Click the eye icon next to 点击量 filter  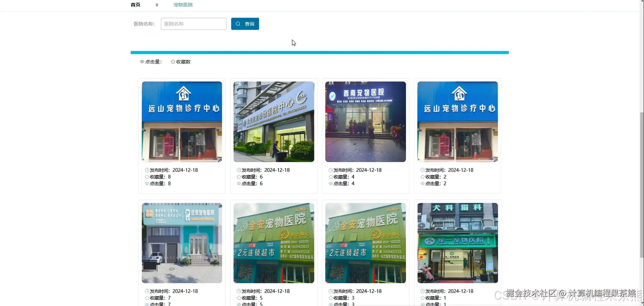[142, 62]
